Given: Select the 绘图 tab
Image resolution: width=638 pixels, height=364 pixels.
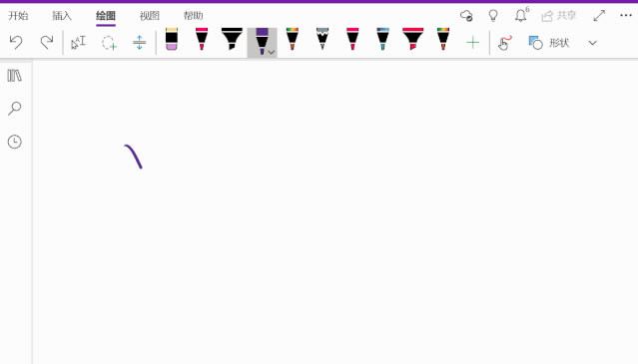Looking at the screenshot, I should [x=106, y=16].
